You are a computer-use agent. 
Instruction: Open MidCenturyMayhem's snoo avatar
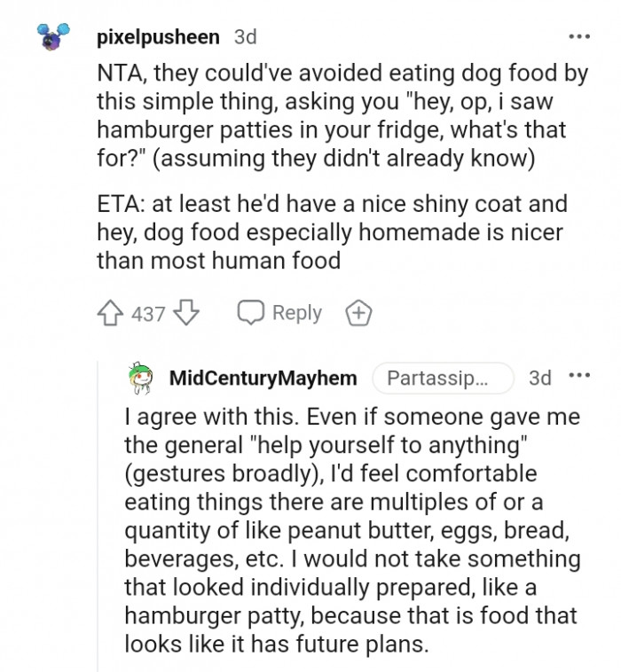[x=140, y=379]
